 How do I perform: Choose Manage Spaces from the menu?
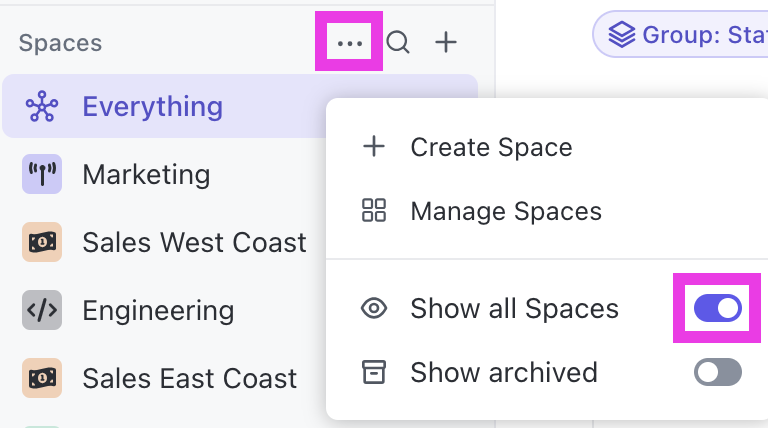(x=506, y=211)
